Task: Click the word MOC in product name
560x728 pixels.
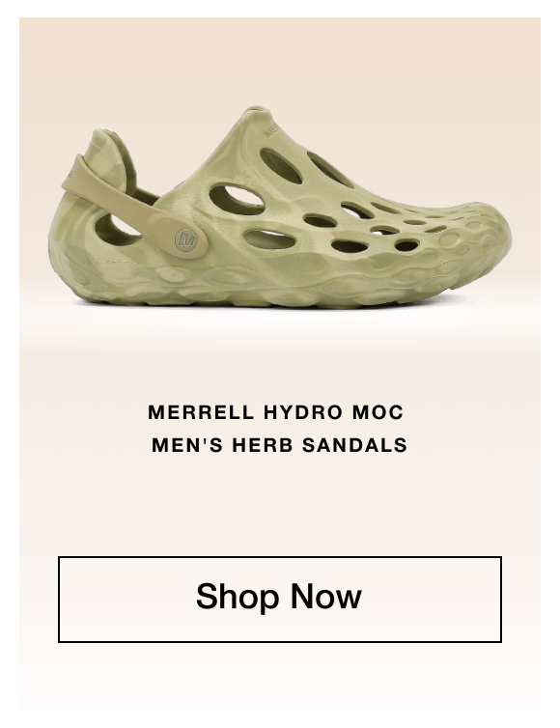Action: click(378, 412)
